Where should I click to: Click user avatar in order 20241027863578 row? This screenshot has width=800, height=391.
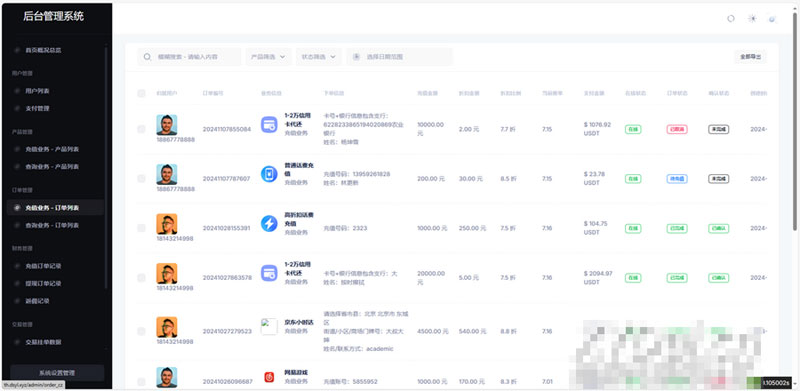click(x=167, y=273)
